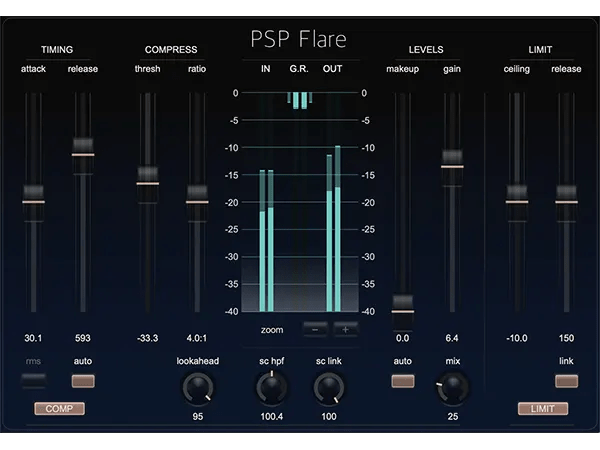Click the sc link value 100

(x=329, y=417)
